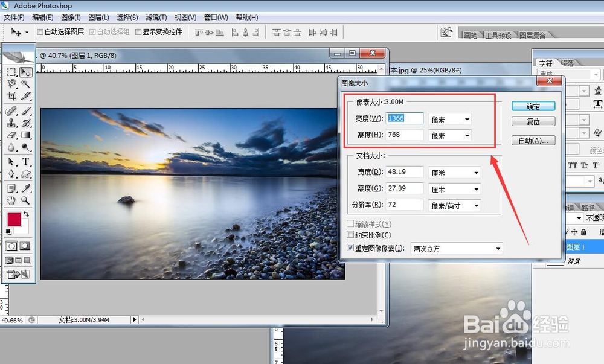The image size is (604, 364).
Task: Uncheck 重定图像像素 checkbox
Action: click(350, 247)
